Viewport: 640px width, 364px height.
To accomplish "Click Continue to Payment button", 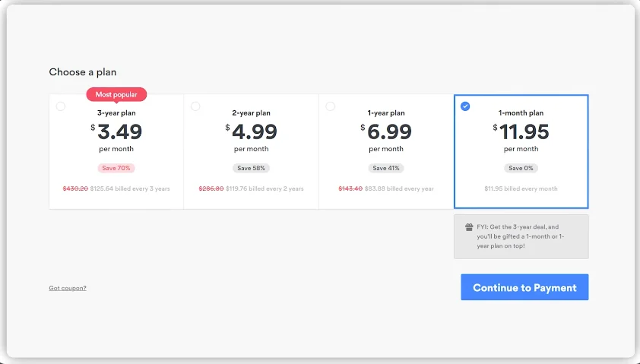I will click(x=524, y=287).
